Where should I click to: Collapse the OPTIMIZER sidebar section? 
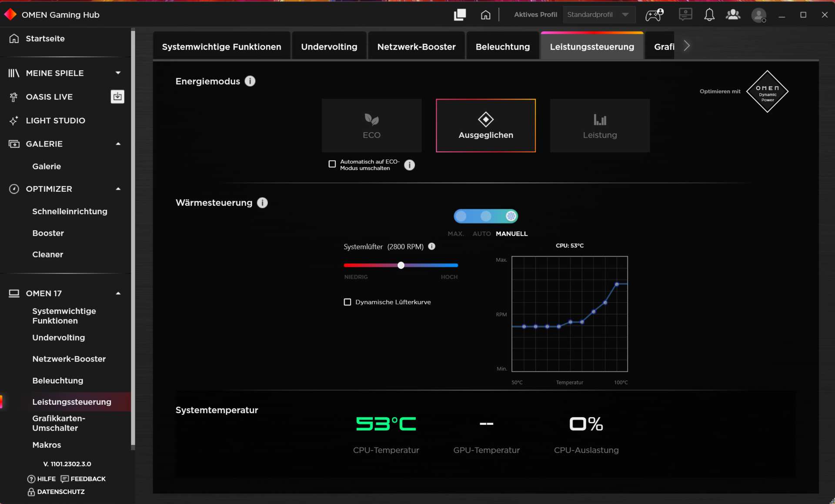pos(118,189)
